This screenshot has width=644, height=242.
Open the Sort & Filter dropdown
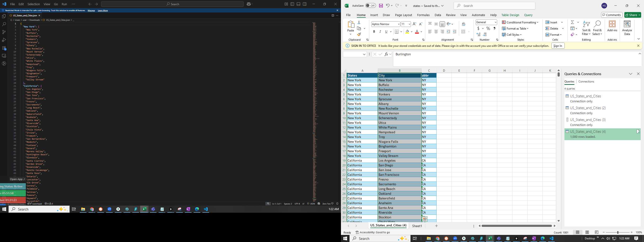click(586, 28)
